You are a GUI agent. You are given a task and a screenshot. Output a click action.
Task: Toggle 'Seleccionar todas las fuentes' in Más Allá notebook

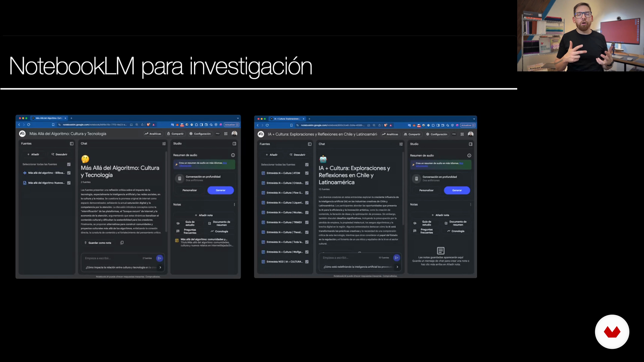tap(69, 164)
